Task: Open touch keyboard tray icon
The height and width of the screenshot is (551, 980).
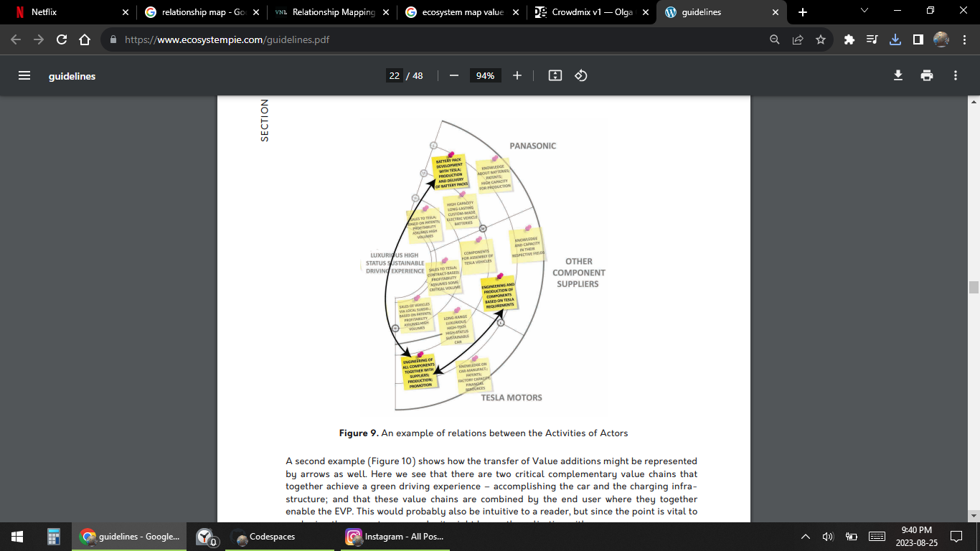Action: [x=877, y=537]
